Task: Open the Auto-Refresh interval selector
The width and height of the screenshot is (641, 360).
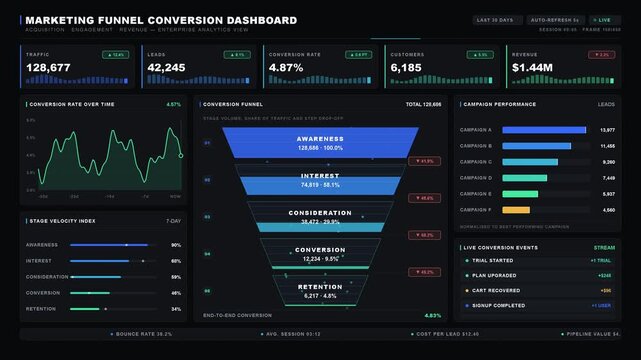Action: (555, 20)
